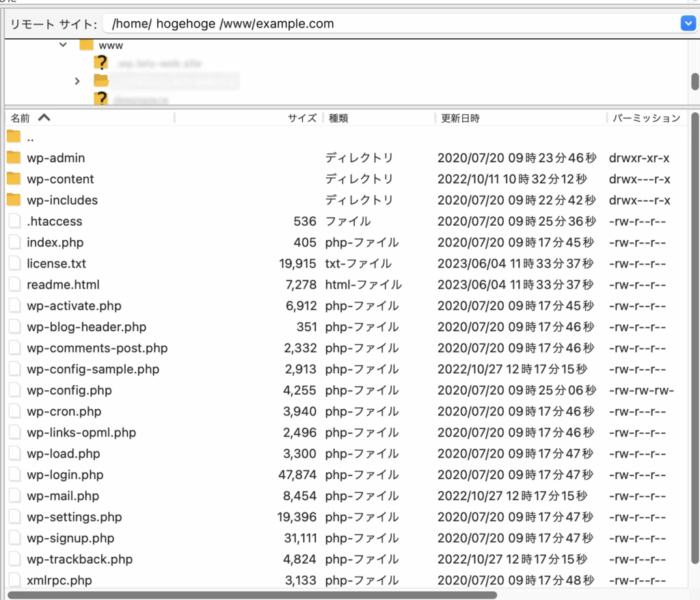700x600 pixels.
Task: Click the file list horizontal scrollbar
Action: click(253, 595)
